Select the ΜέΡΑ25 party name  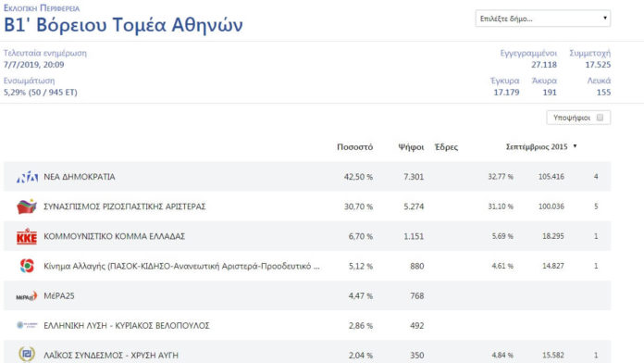59,296
